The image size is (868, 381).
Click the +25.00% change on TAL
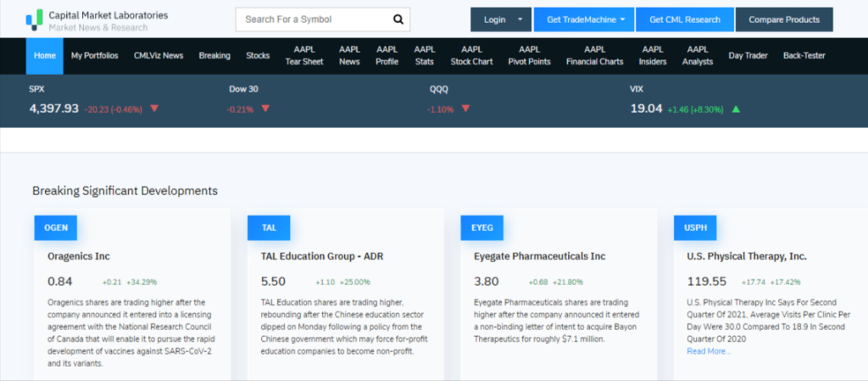tap(355, 283)
